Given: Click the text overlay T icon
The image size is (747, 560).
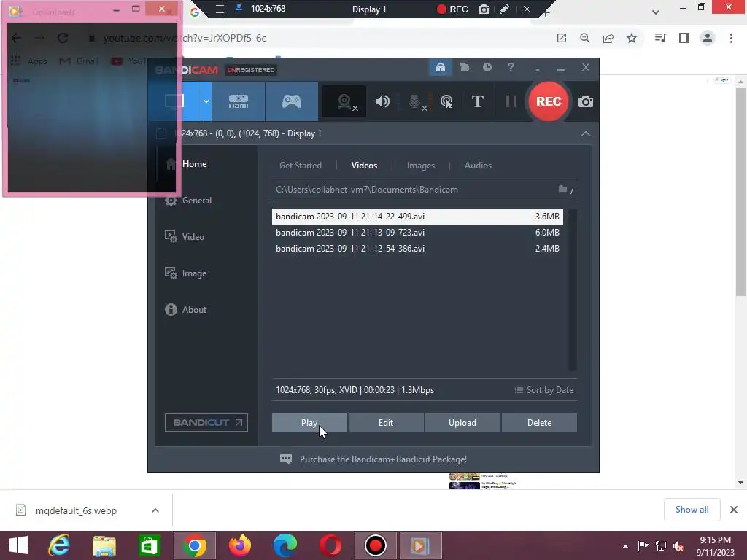Looking at the screenshot, I should 477,101.
